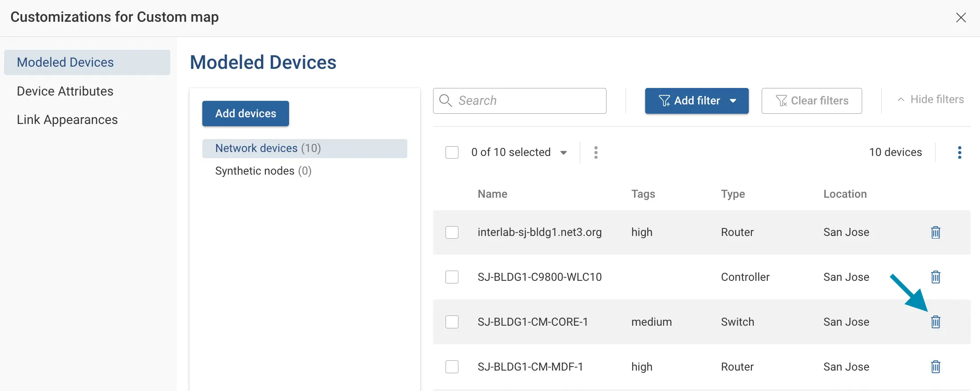Click the Switch type cell
980x391 pixels.
tap(737, 322)
